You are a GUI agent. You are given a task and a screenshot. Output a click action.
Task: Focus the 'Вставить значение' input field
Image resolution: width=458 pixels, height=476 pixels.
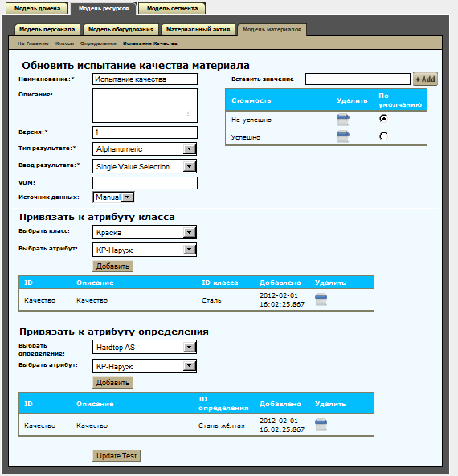pyautogui.click(x=358, y=79)
